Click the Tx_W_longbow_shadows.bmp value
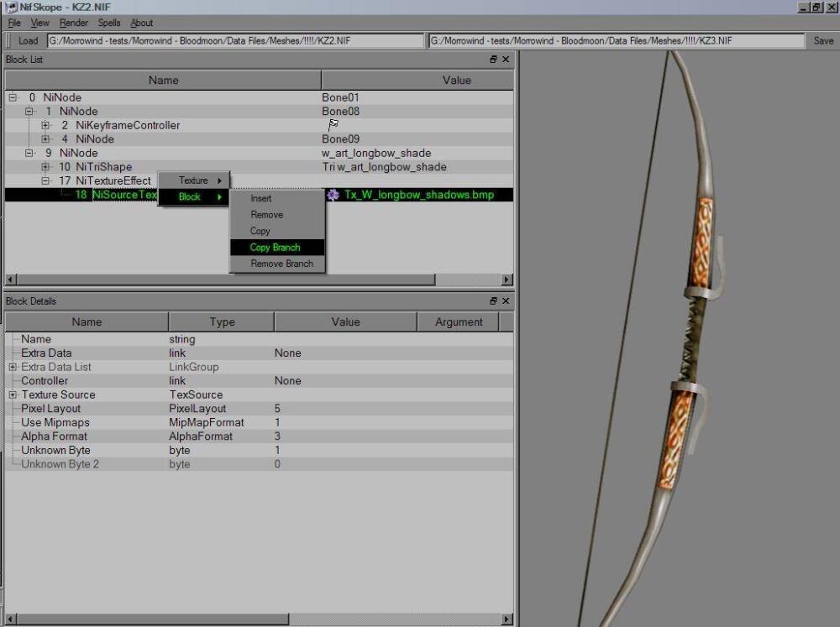Screen dimensions: 840x627 point(419,195)
